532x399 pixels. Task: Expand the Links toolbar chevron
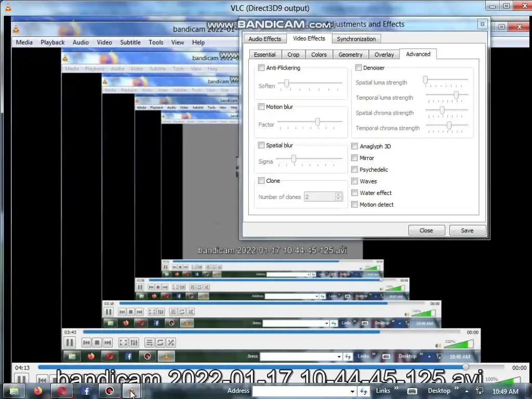(396, 389)
